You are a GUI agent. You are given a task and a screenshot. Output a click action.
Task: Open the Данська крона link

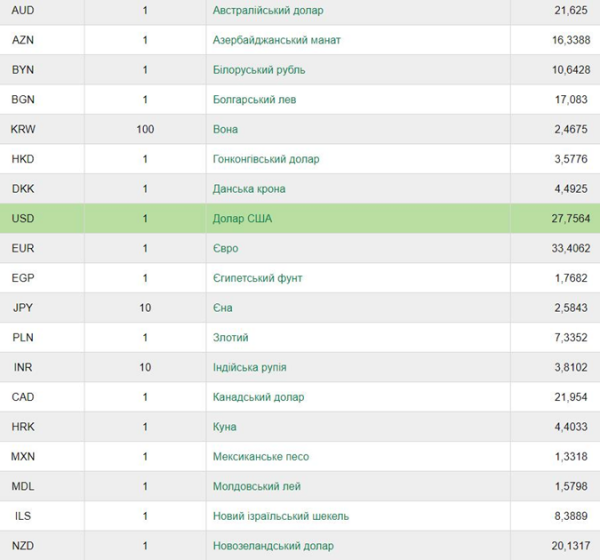point(249,189)
